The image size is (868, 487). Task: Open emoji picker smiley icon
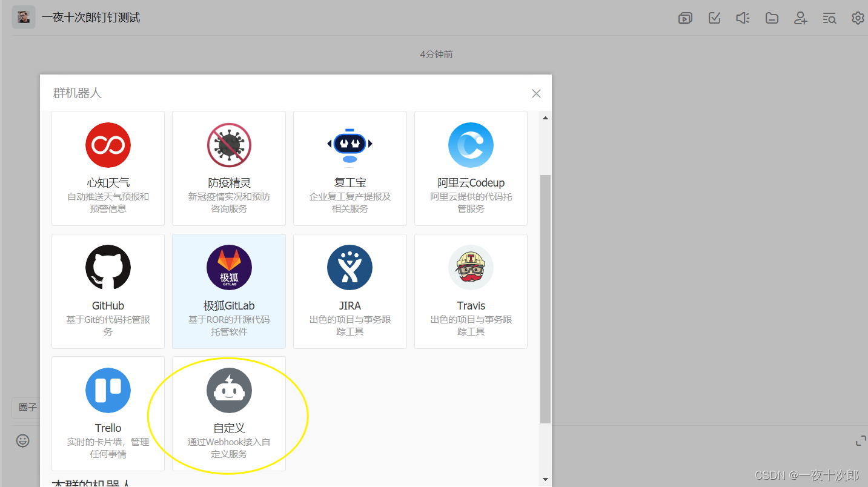(x=23, y=441)
